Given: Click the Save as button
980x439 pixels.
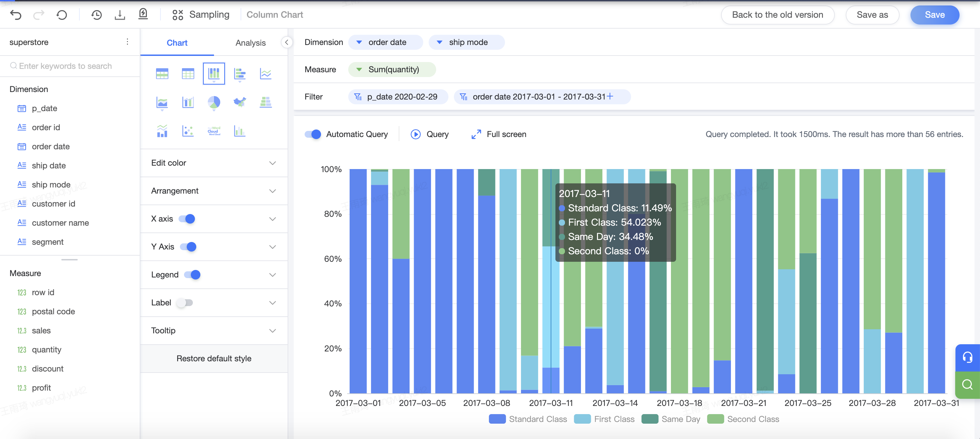Looking at the screenshot, I should tap(872, 15).
